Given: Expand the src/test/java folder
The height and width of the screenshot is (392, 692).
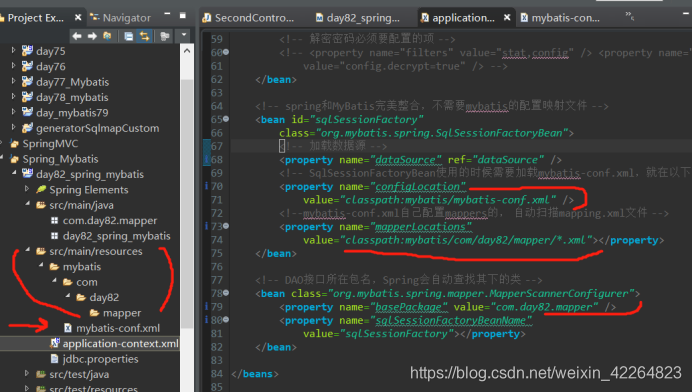Looking at the screenshot, I should coord(27,373).
